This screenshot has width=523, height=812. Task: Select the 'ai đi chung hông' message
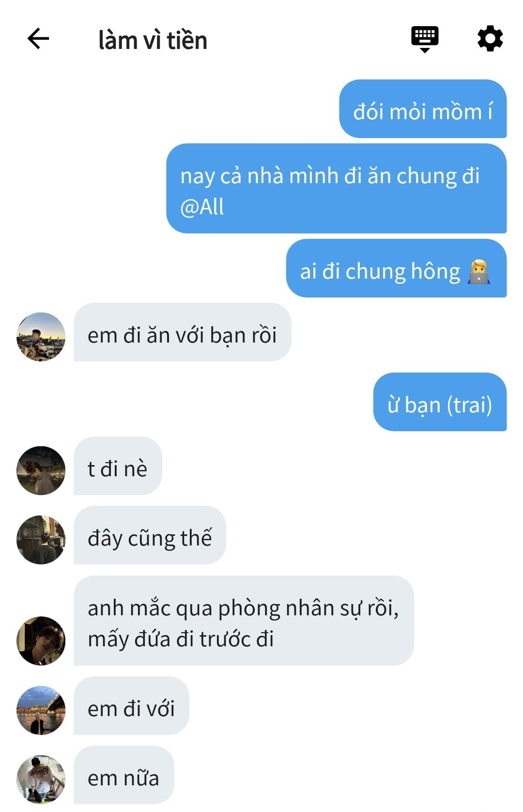coord(396,268)
